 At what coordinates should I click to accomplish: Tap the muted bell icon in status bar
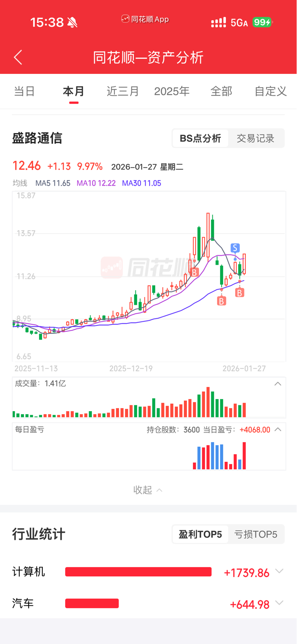(x=72, y=22)
